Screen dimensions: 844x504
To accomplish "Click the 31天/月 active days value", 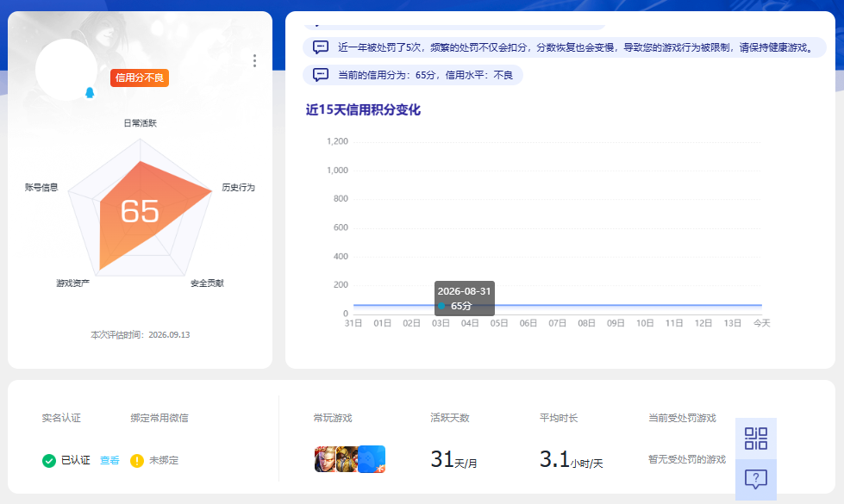I will pyautogui.click(x=453, y=459).
